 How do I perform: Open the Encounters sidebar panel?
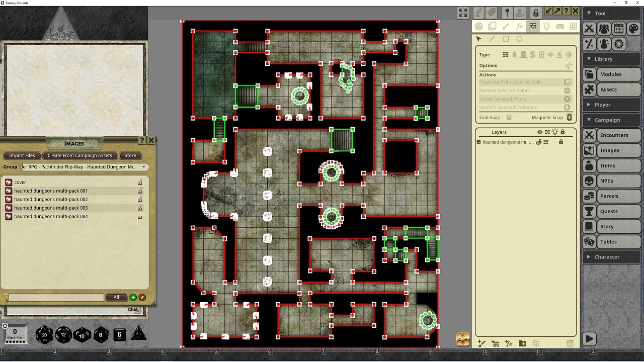point(614,135)
